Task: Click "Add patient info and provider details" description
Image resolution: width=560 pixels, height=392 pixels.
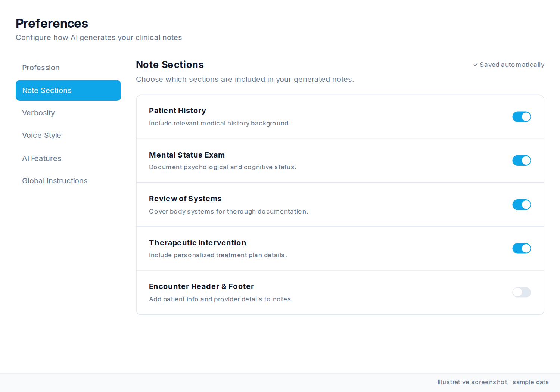Action: pos(221,299)
